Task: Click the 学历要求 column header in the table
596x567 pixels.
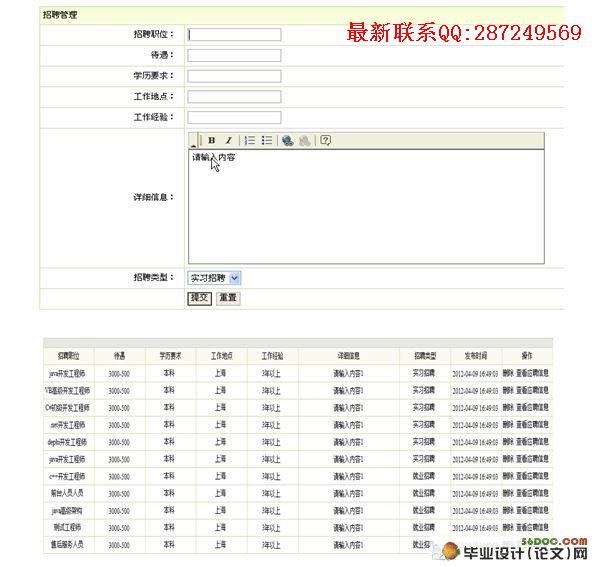Action: 170,356
